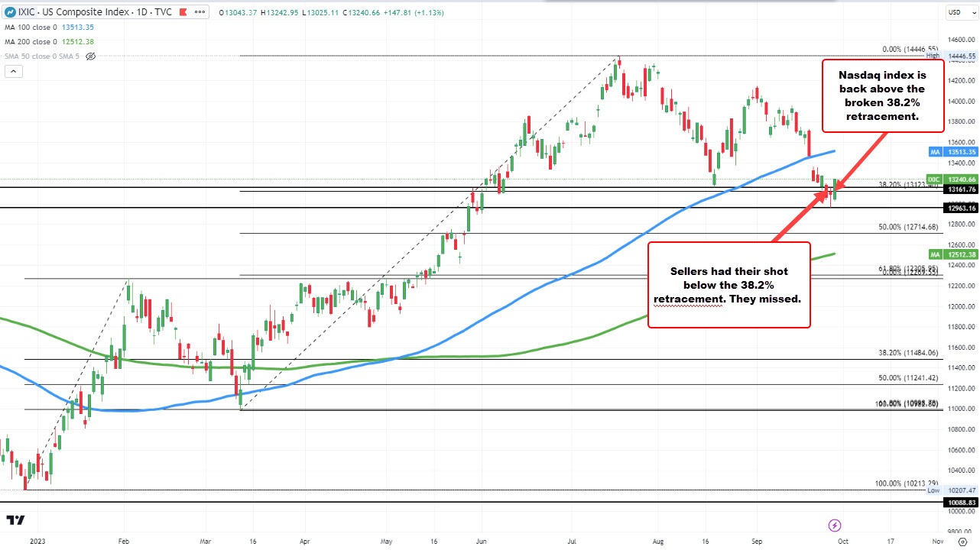Select the 'Nasdaq index is back above' annotation box

(883, 96)
